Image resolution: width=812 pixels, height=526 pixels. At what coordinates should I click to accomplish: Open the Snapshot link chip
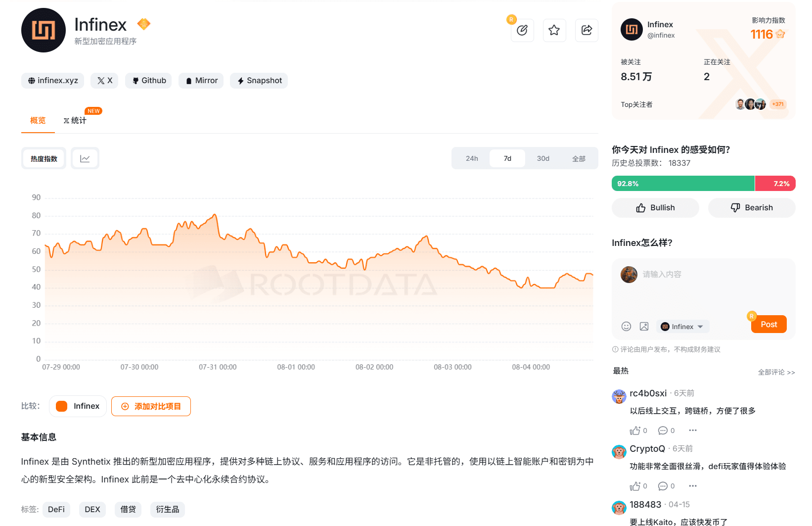click(259, 81)
